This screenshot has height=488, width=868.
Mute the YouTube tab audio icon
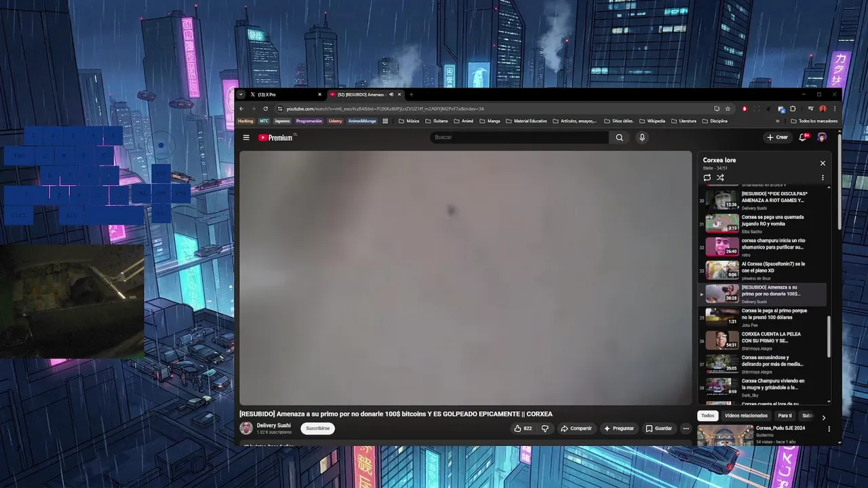391,94
